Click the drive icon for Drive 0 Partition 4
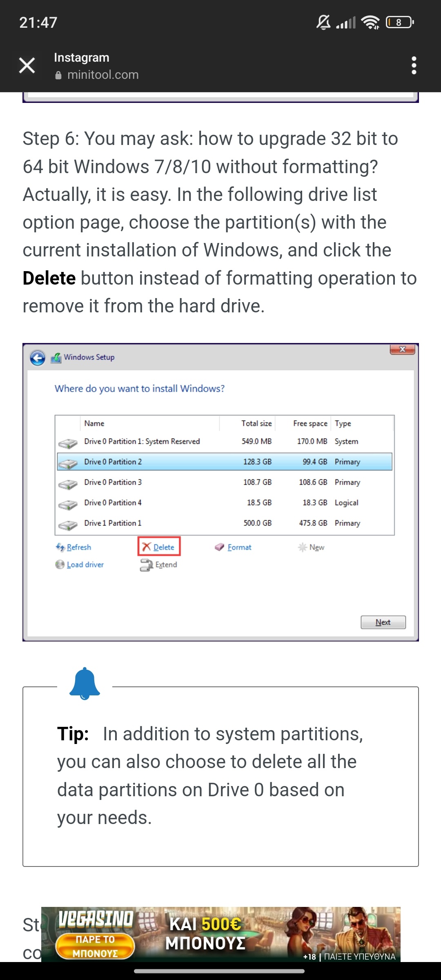Viewport: 441px width, 980px height. pyautogui.click(x=68, y=504)
